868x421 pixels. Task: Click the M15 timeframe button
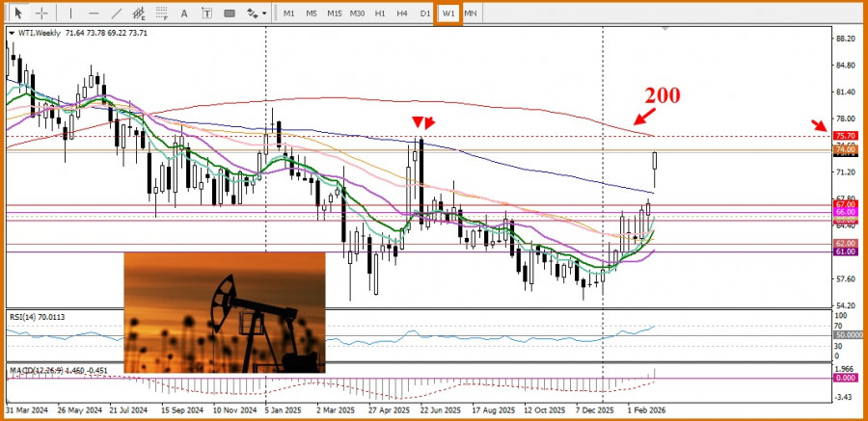coord(334,13)
